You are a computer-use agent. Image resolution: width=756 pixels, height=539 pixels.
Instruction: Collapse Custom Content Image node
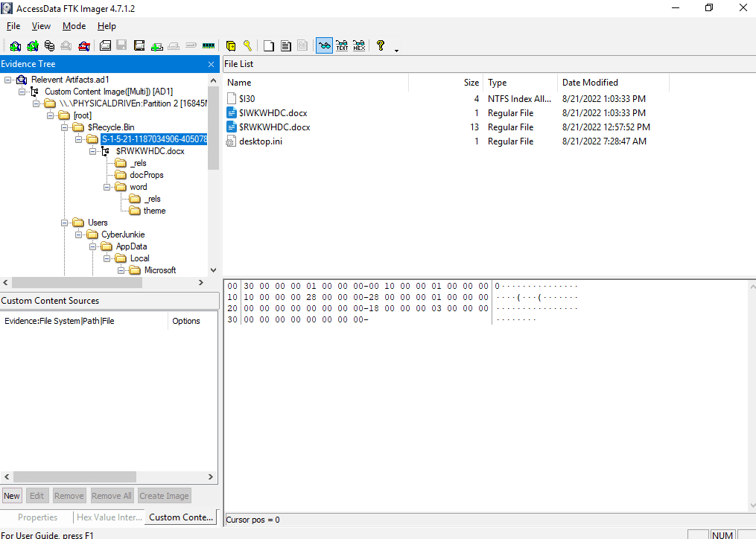pyautogui.click(x=22, y=92)
